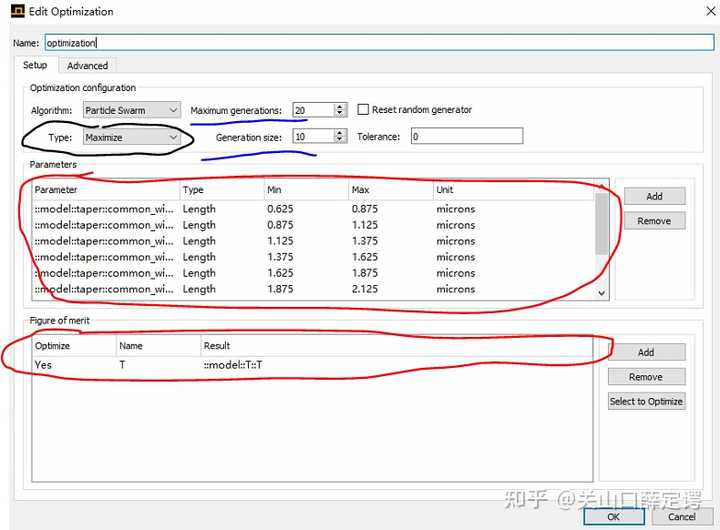Image resolution: width=720 pixels, height=530 pixels.
Task: Click the Unit column header
Action: [x=513, y=190]
